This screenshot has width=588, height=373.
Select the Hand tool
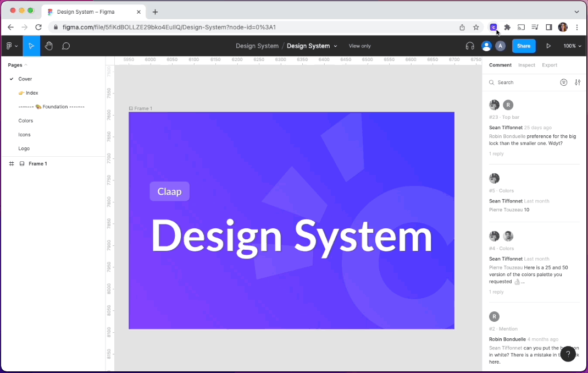click(49, 46)
